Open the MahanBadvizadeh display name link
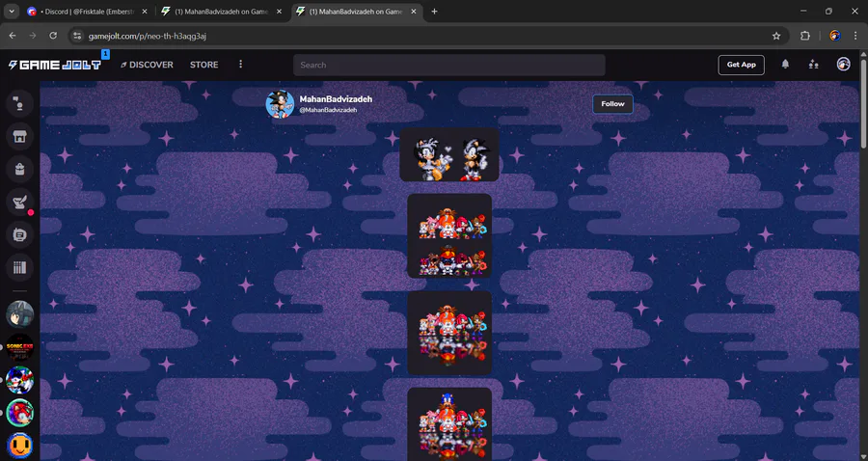The image size is (868, 461). (x=336, y=99)
